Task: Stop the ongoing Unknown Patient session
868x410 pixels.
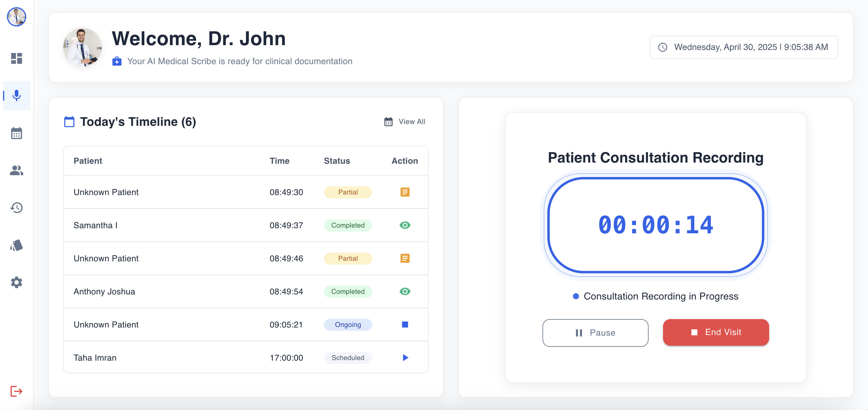Action: coord(405,325)
